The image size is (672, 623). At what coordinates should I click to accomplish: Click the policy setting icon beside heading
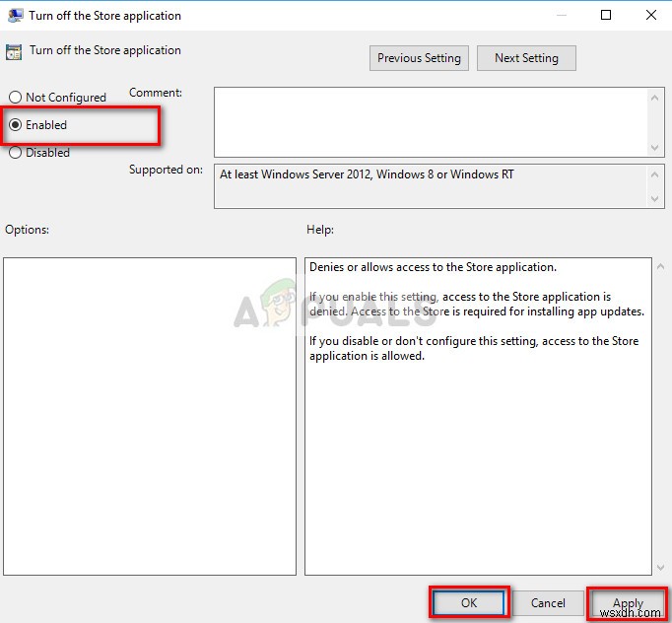point(14,52)
